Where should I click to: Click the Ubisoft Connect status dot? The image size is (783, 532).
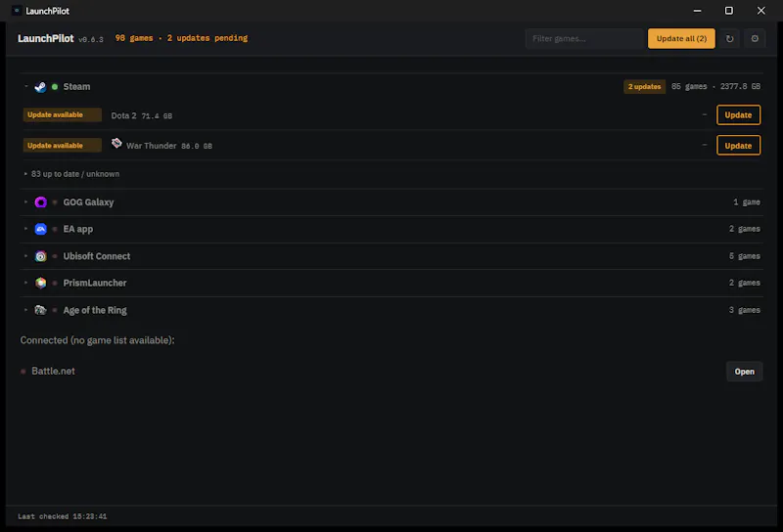55,256
